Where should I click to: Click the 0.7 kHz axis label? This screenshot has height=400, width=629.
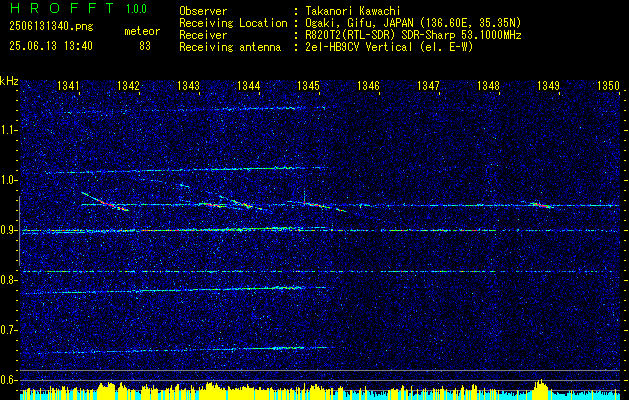[9, 330]
